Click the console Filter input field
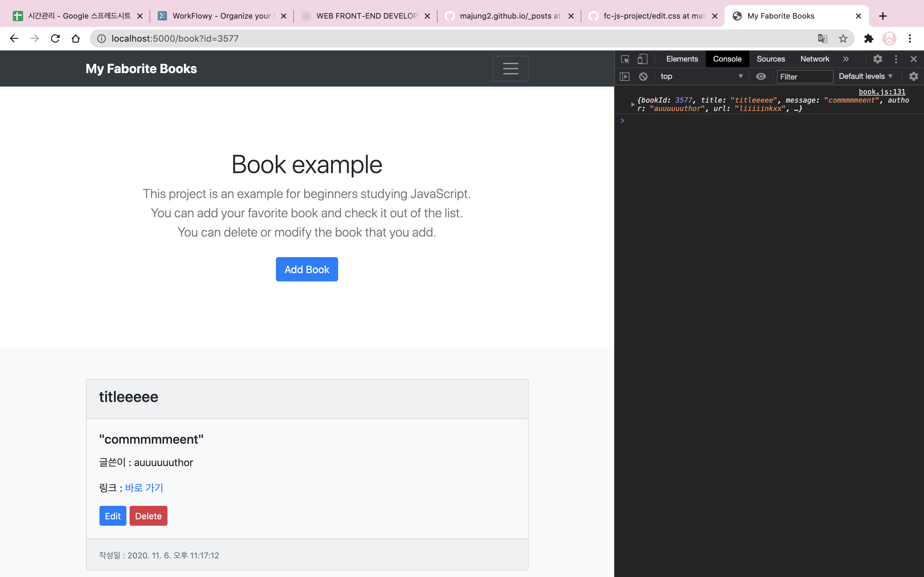This screenshot has height=577, width=924. 805,77
